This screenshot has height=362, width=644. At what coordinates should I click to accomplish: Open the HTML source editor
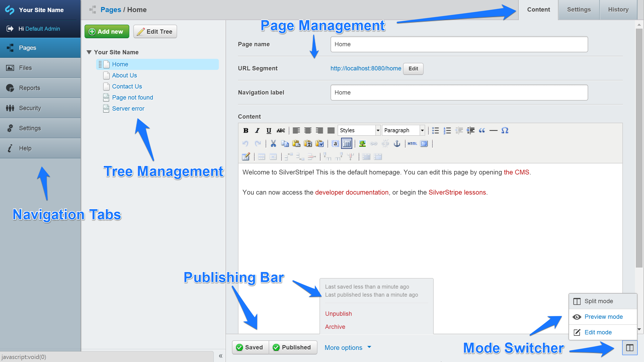pyautogui.click(x=412, y=143)
